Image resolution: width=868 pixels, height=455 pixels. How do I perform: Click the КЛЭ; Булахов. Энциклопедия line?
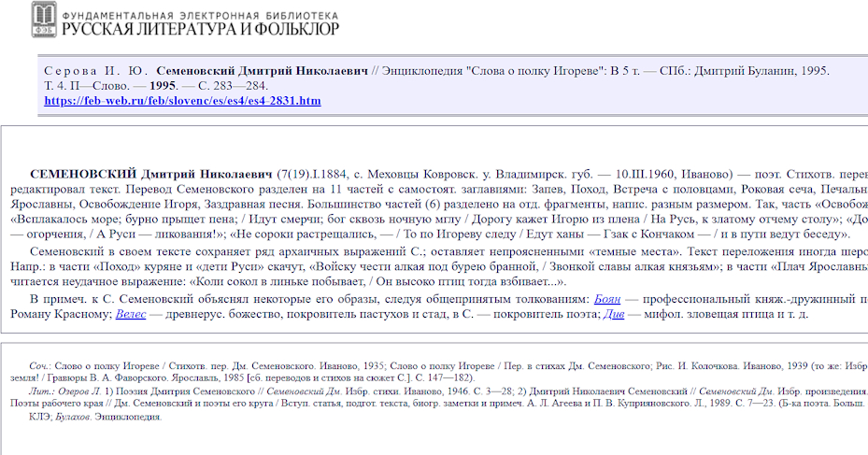95,417
